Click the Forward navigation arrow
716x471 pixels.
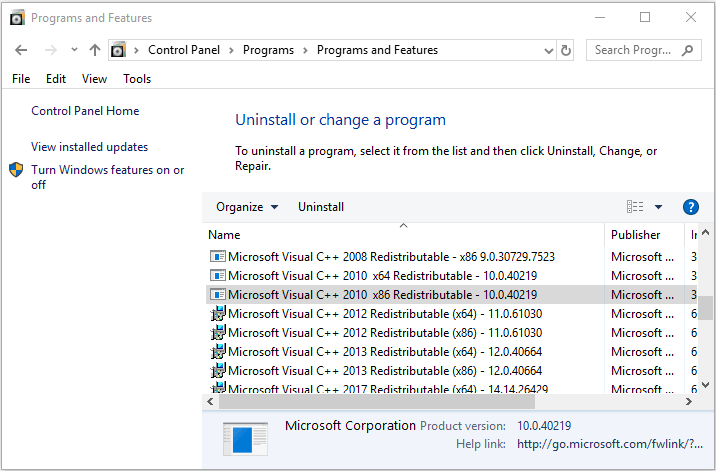[x=51, y=50]
